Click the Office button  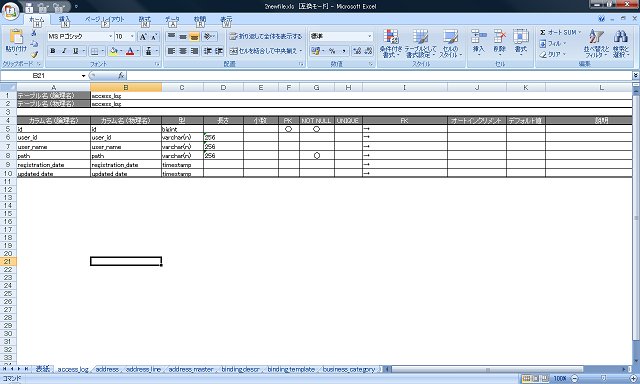point(11,11)
